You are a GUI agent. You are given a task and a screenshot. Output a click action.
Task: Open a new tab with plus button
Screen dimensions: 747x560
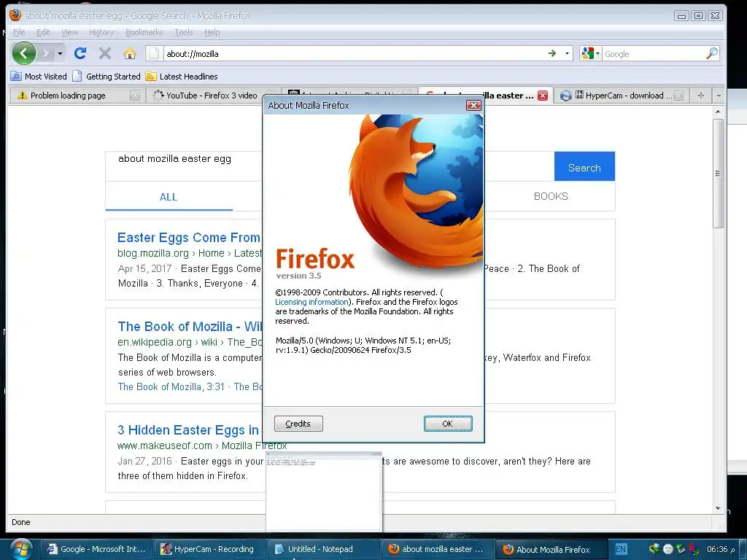coord(701,96)
